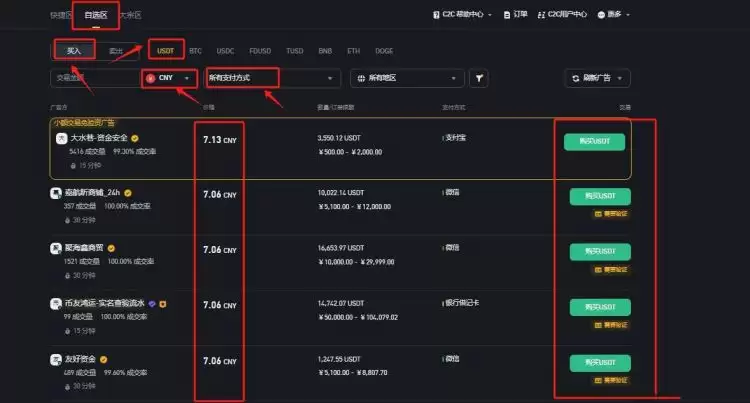Click Buy USDT for the 友好资金 offer

coord(600,363)
